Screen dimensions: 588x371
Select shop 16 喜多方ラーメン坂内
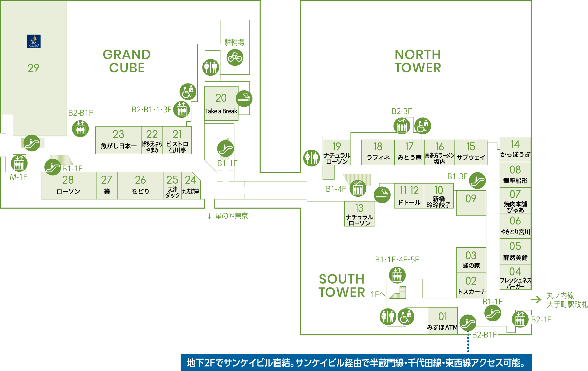(x=440, y=152)
